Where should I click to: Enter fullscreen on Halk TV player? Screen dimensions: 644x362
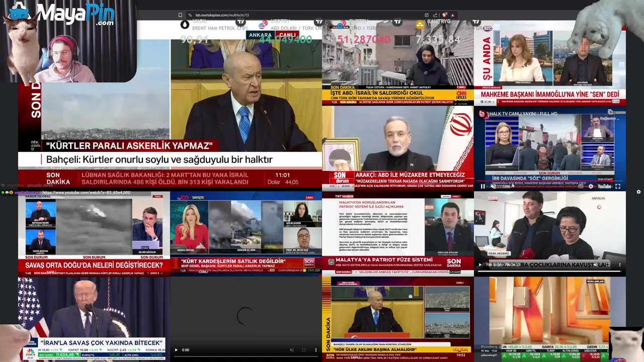tap(618, 187)
